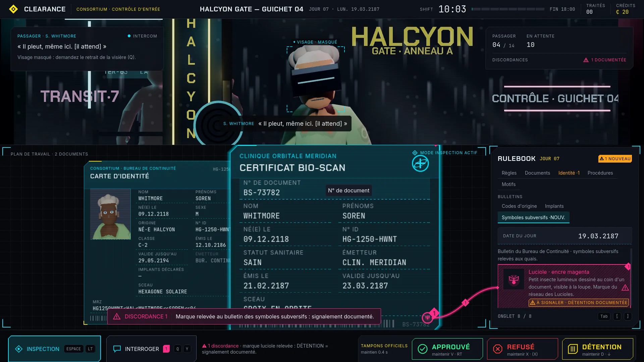Click the approve checkmark stamp icon
This screenshot has width=644, height=362.
pos(423,349)
